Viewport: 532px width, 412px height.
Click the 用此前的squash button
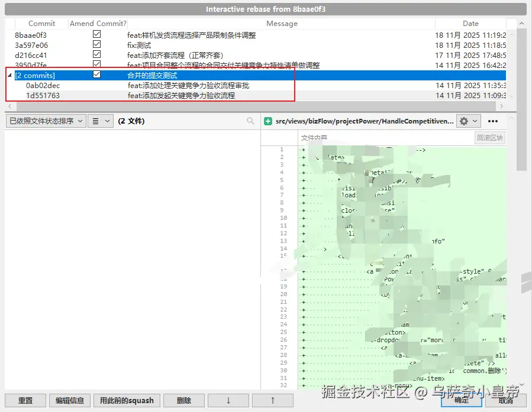coord(127,400)
